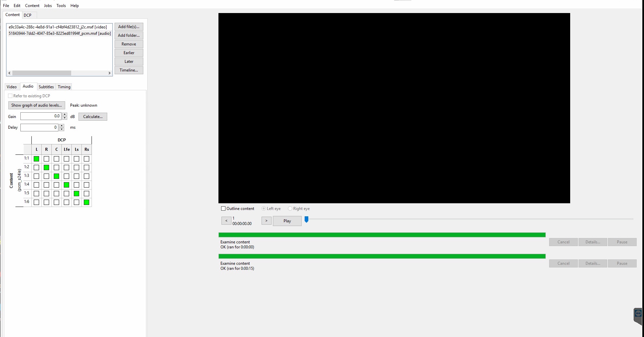Pause the first Examine content job
This screenshot has height=337, width=644.
[622, 242]
